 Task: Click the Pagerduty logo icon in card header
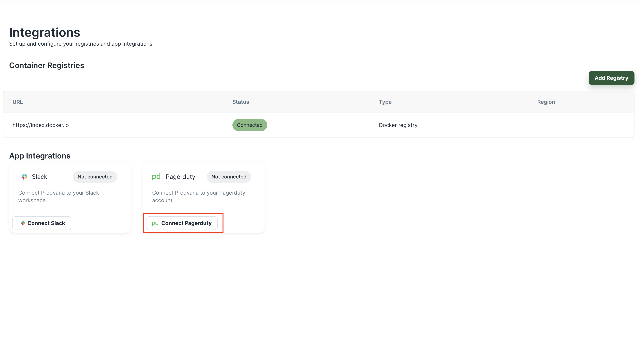tap(156, 177)
